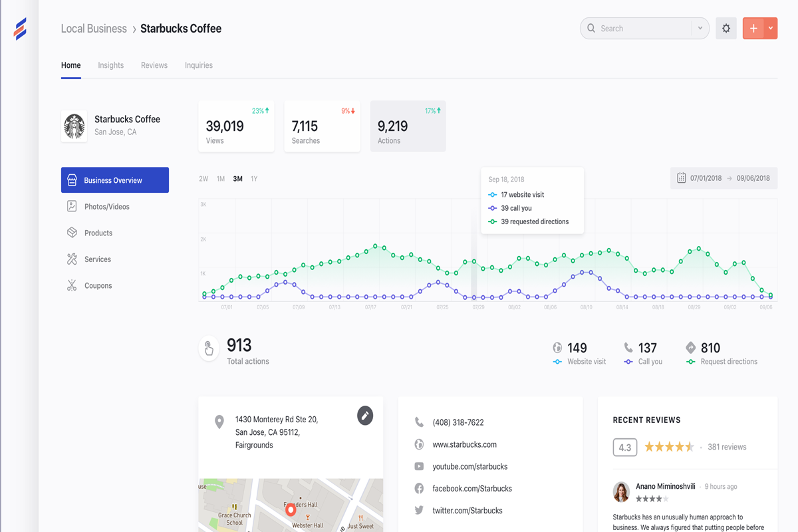Screen dimensions: 798x532
Task: Click the Products box icon
Action: (x=72, y=233)
